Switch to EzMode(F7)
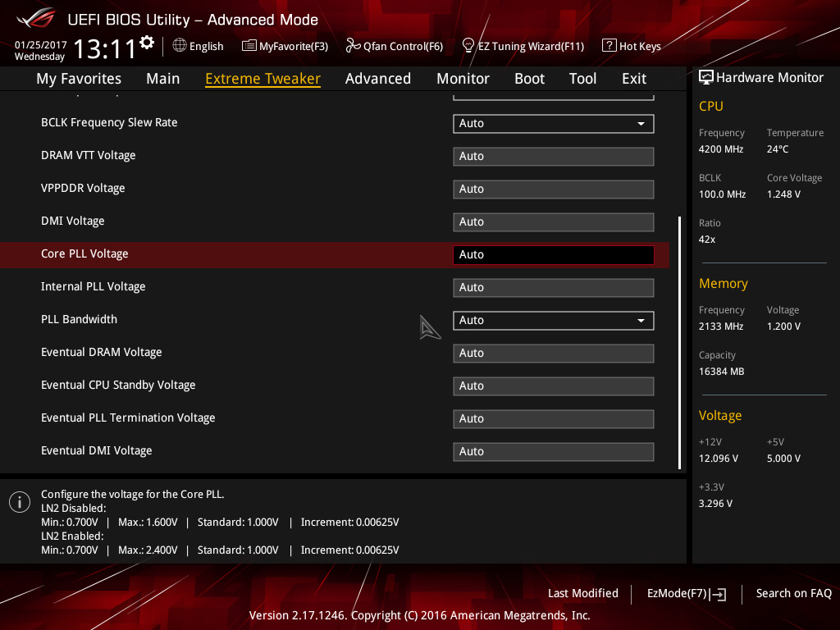The height and width of the screenshot is (630, 840). point(687,594)
